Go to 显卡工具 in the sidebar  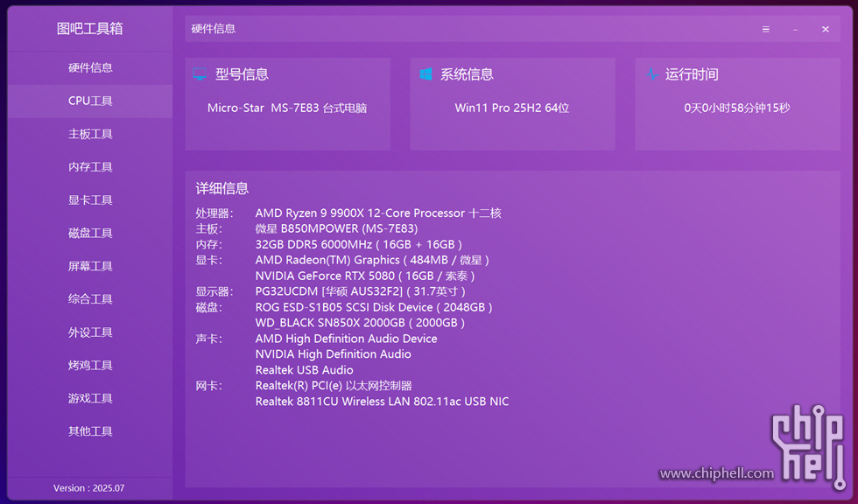point(90,200)
